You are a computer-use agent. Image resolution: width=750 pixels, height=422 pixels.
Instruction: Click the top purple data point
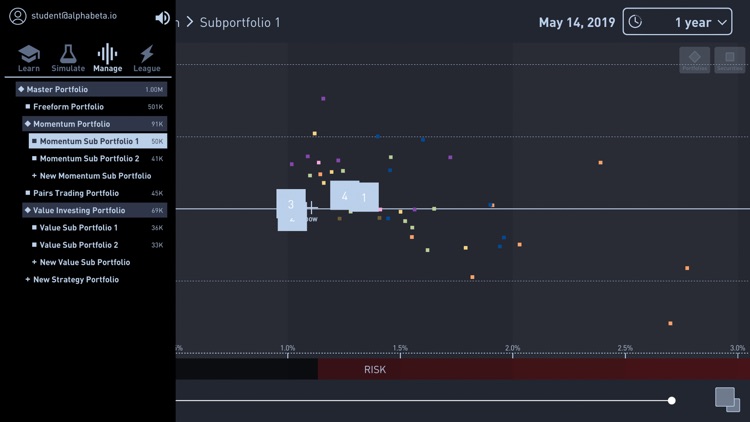[323, 99]
